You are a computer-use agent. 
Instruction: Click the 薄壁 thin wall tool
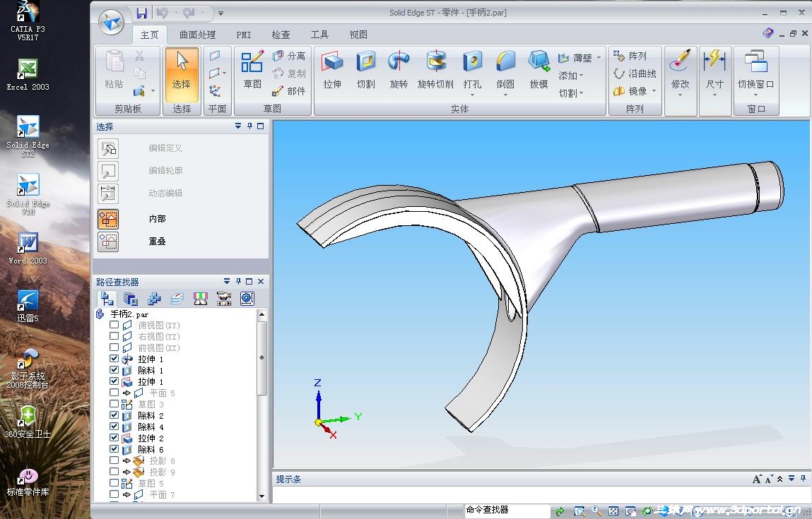point(575,58)
